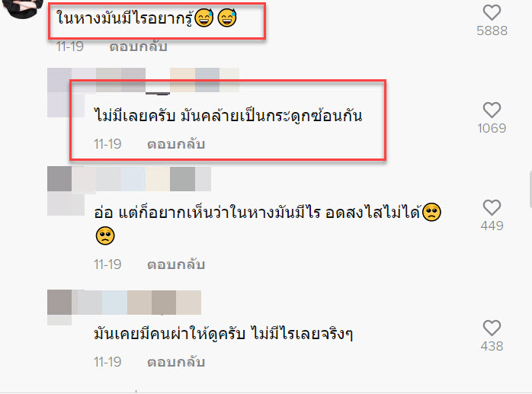Image resolution: width=532 pixels, height=394 pixels.
Task: Like the comment with 1069 likes
Action: click(x=492, y=111)
